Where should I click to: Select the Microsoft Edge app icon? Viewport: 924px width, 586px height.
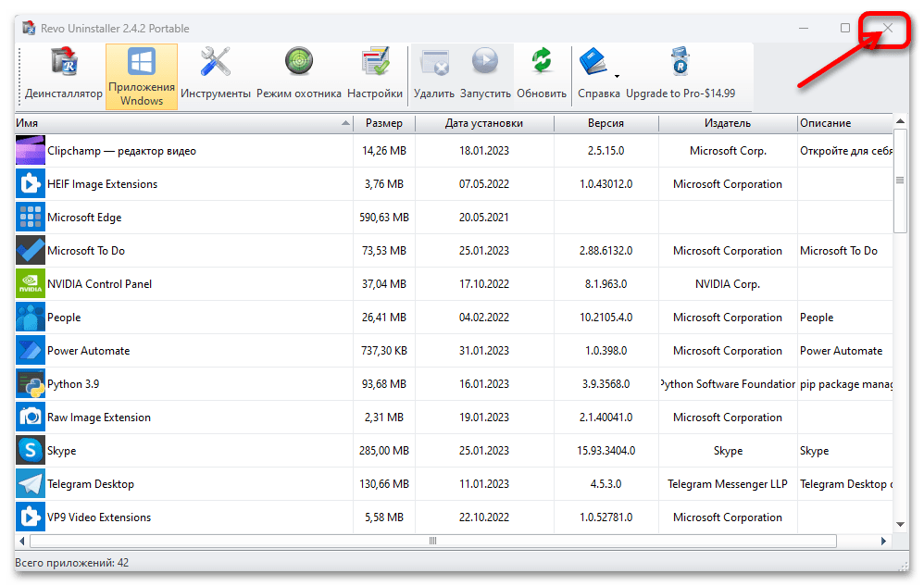[30, 218]
